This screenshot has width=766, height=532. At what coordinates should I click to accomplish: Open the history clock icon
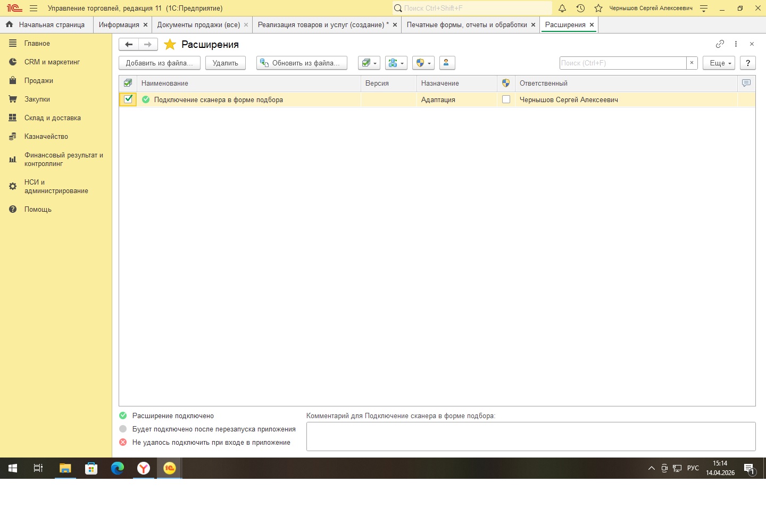580,9
